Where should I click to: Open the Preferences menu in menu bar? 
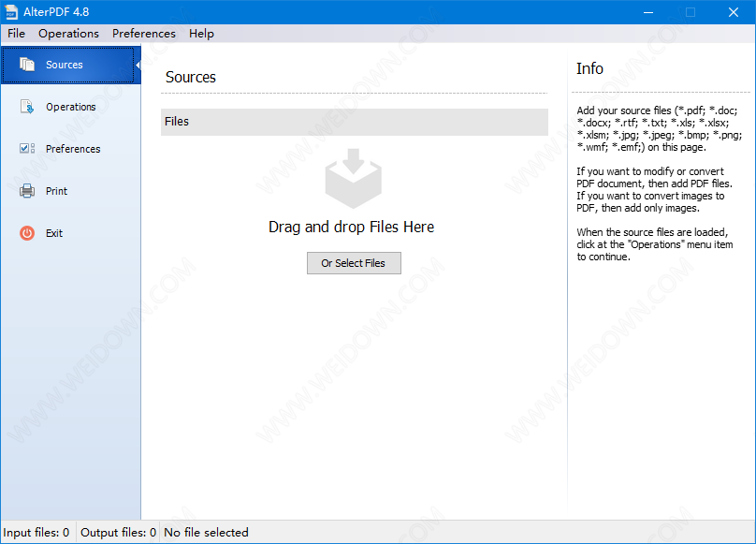[x=144, y=34]
